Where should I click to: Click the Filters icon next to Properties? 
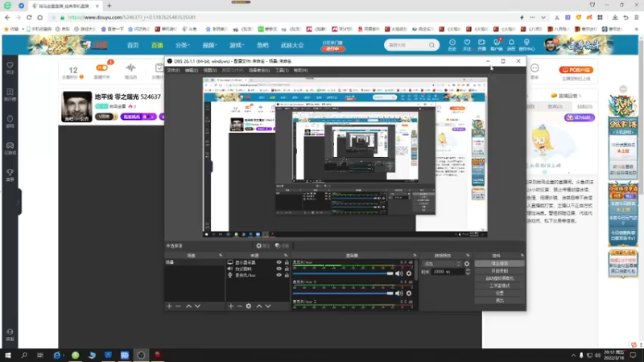click(283, 246)
